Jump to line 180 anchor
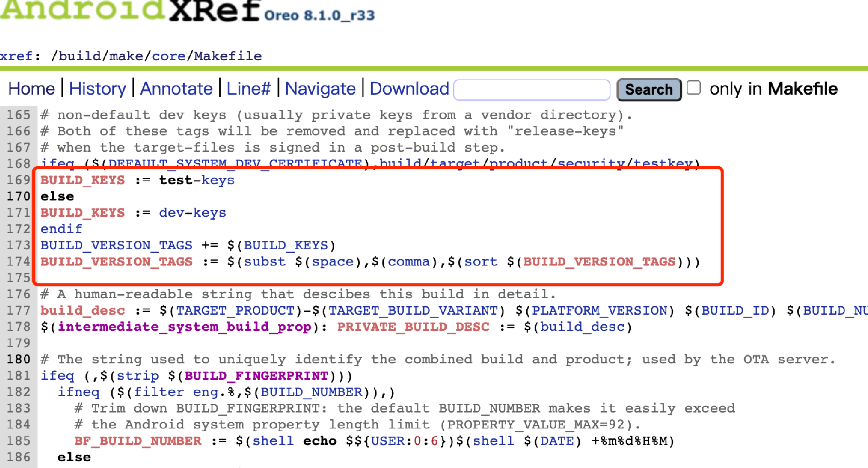The width and height of the screenshot is (868, 468). (18, 359)
